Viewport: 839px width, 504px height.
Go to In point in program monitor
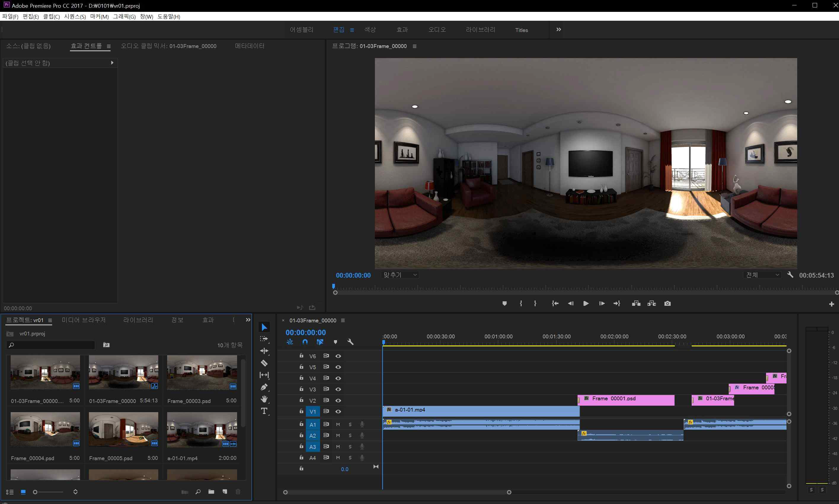(x=555, y=303)
